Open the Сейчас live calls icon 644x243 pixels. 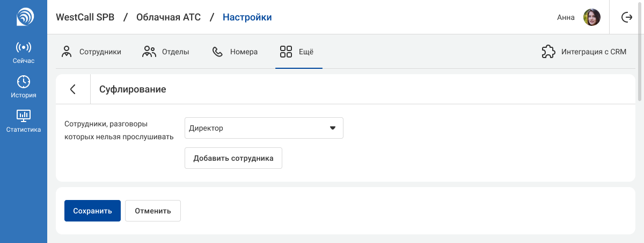24,47
